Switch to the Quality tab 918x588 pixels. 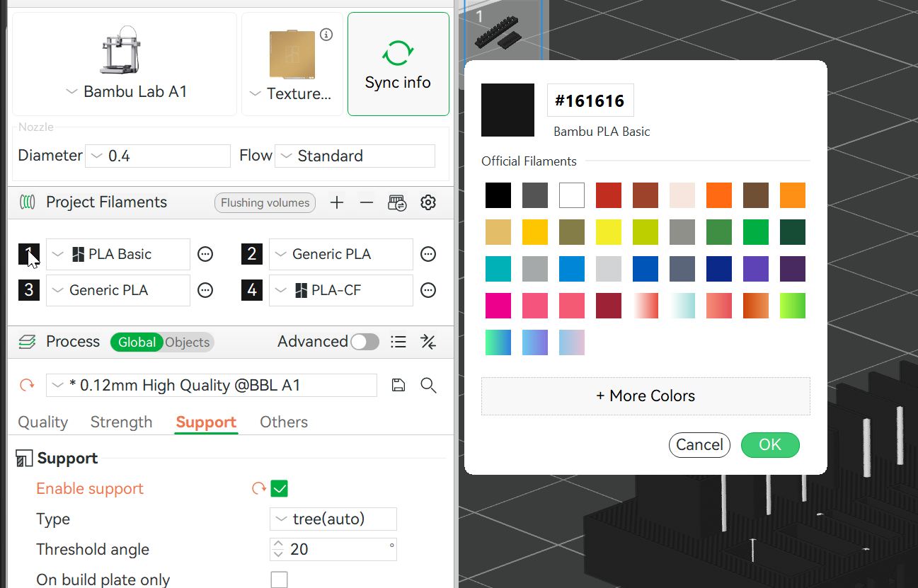tap(43, 422)
